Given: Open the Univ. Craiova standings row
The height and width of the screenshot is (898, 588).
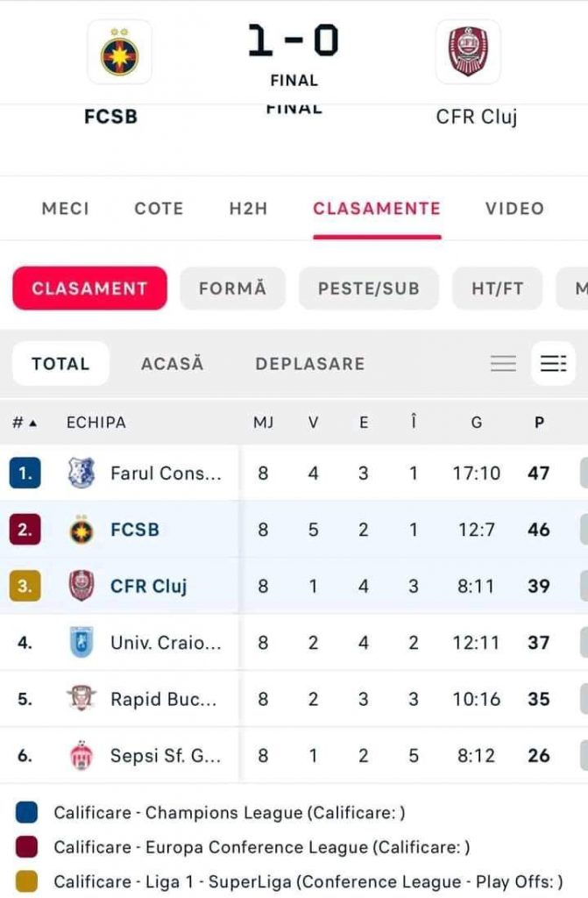Looking at the screenshot, I should coord(166,643).
